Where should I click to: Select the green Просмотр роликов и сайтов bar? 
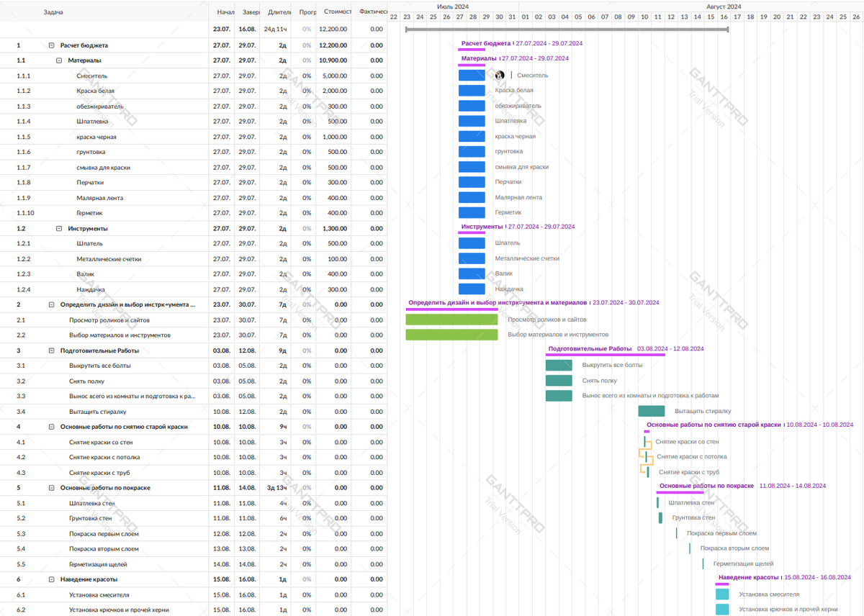(x=451, y=320)
